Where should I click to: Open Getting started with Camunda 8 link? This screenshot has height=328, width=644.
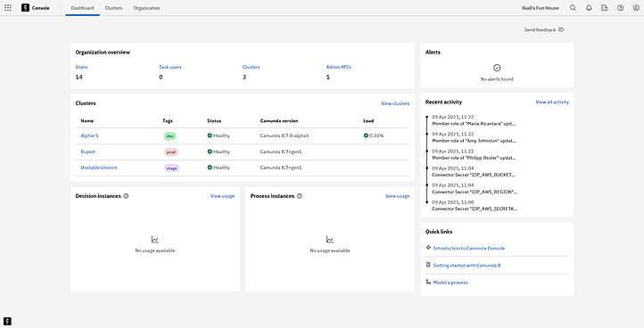[466, 266]
